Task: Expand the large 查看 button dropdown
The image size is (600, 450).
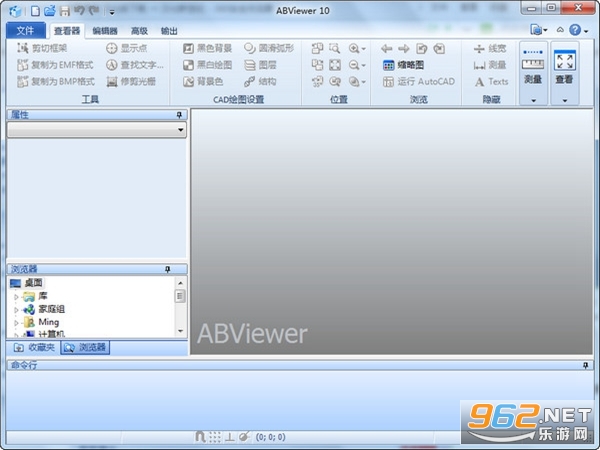Action: point(565,101)
